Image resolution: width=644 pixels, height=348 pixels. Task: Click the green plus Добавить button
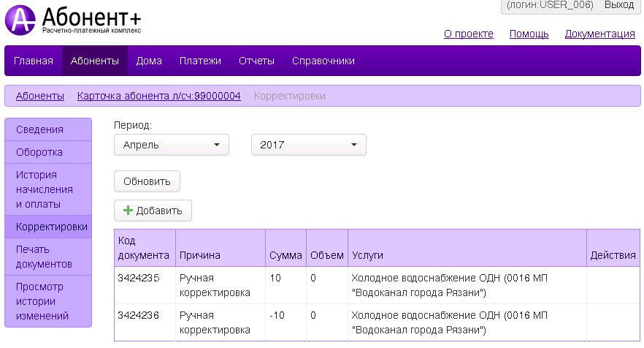153,211
